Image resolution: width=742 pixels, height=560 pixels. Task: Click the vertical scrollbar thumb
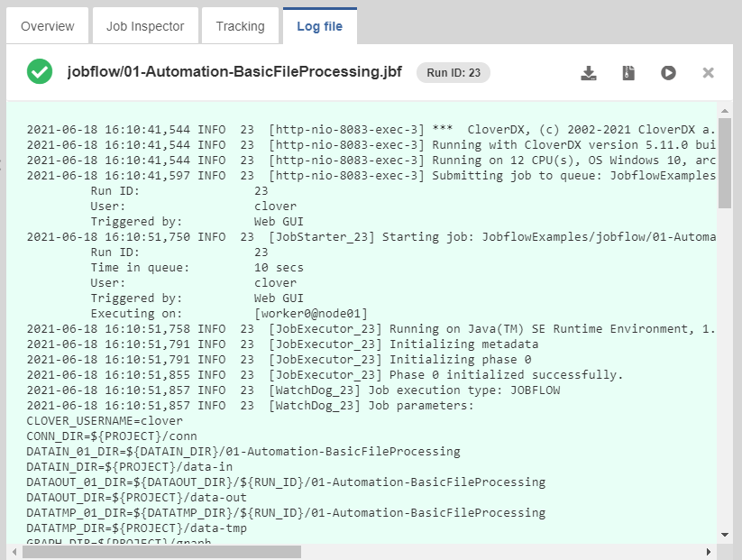coord(725,163)
